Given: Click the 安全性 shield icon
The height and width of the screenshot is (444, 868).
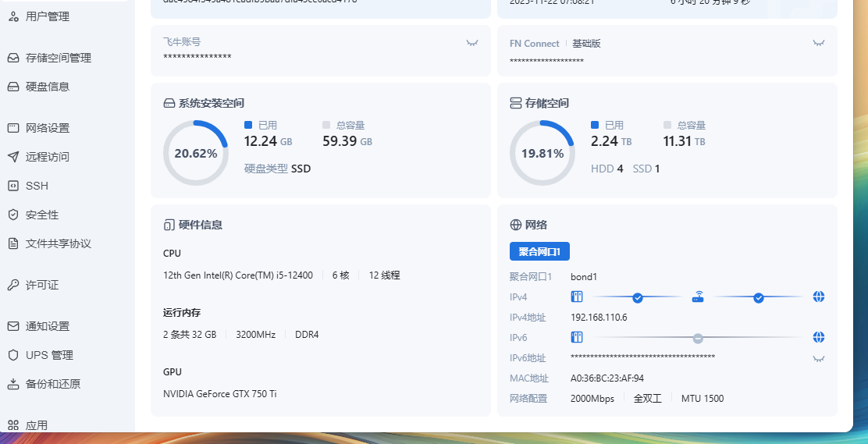Looking at the screenshot, I should tap(13, 215).
